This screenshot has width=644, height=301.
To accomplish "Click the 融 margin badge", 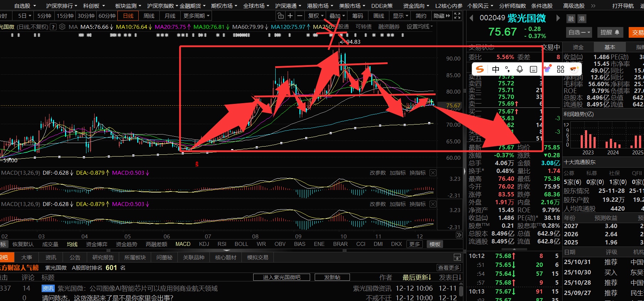I will [x=571, y=19].
